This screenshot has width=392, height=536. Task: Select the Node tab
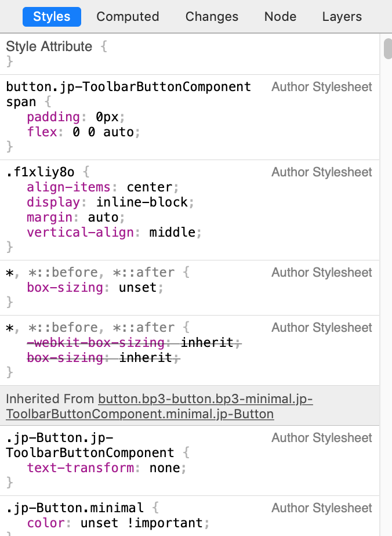tap(280, 17)
